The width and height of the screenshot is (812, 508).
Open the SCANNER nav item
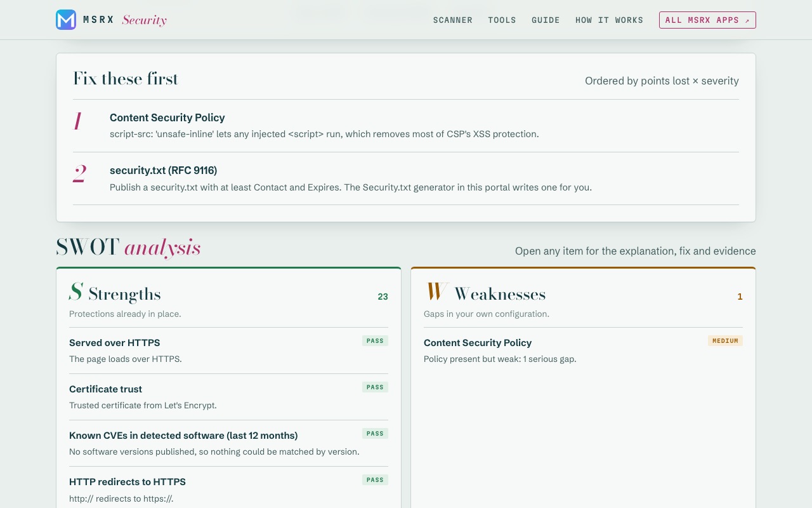(453, 20)
